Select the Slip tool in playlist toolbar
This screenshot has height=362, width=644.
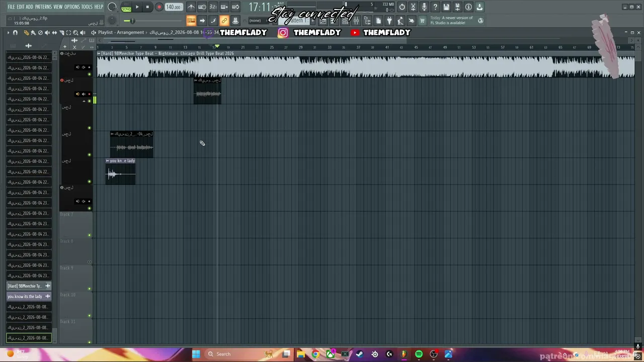(x=54, y=33)
